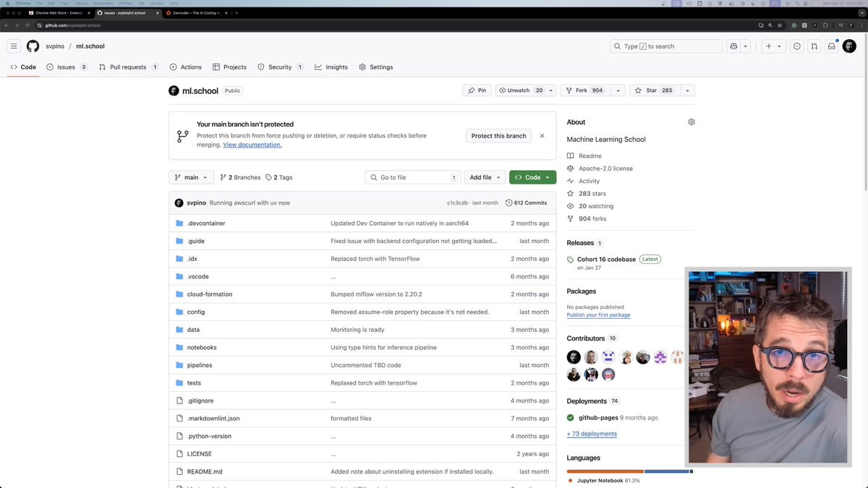Open the user profile avatar menu

click(x=850, y=46)
